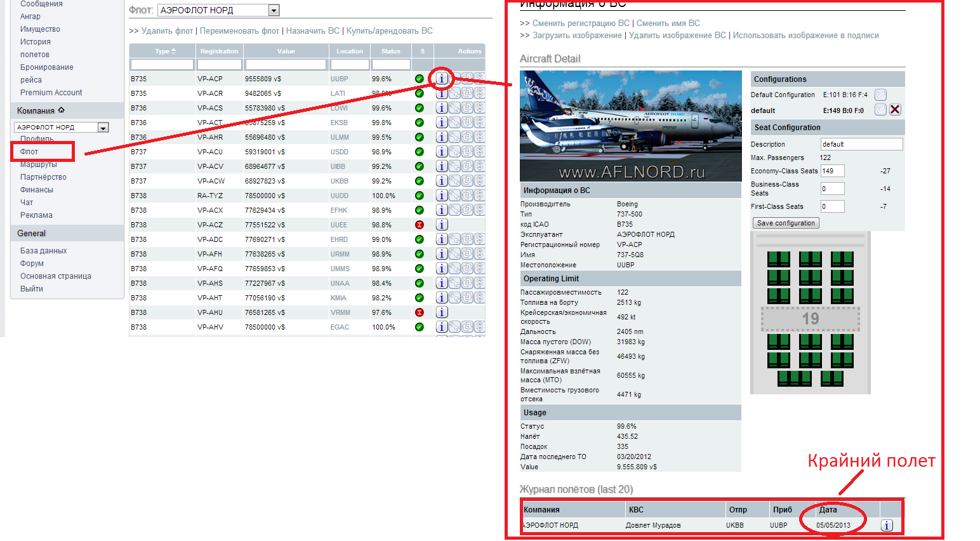
Task: Click the Назначить ВС link
Action: point(313,30)
